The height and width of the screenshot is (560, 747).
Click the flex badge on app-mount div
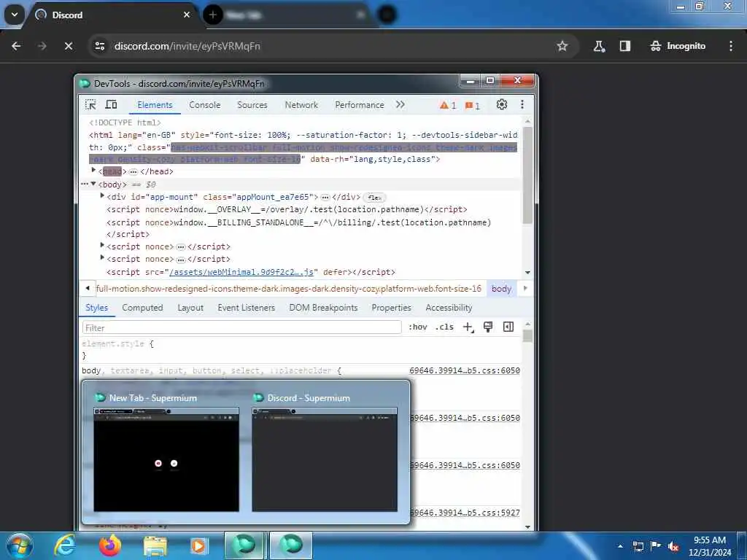(374, 198)
